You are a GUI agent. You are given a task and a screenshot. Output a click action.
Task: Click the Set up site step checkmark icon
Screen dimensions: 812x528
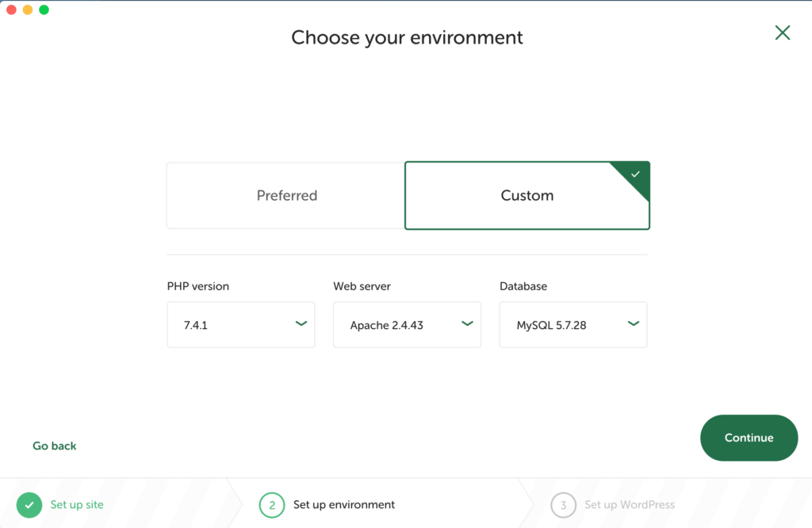pos(29,505)
